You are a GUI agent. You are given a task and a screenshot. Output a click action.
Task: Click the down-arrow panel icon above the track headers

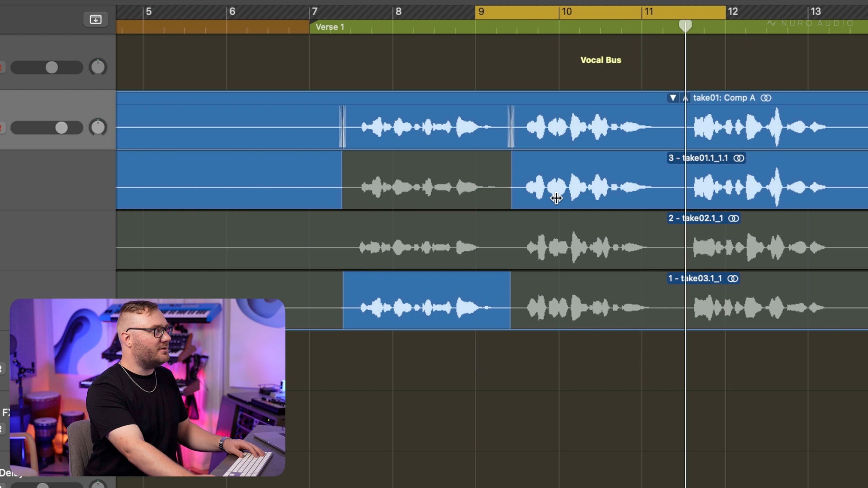pyautogui.click(x=95, y=20)
